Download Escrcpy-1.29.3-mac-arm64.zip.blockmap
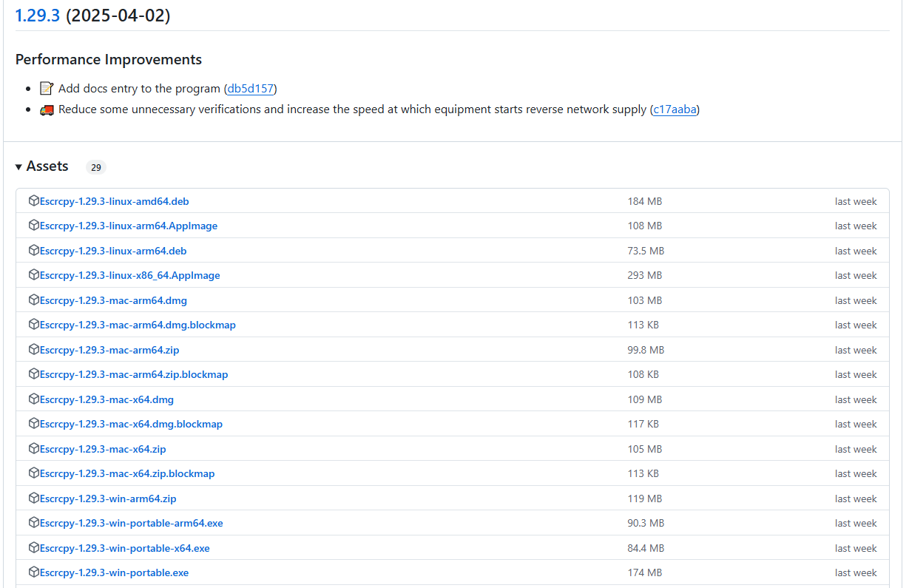 (134, 374)
